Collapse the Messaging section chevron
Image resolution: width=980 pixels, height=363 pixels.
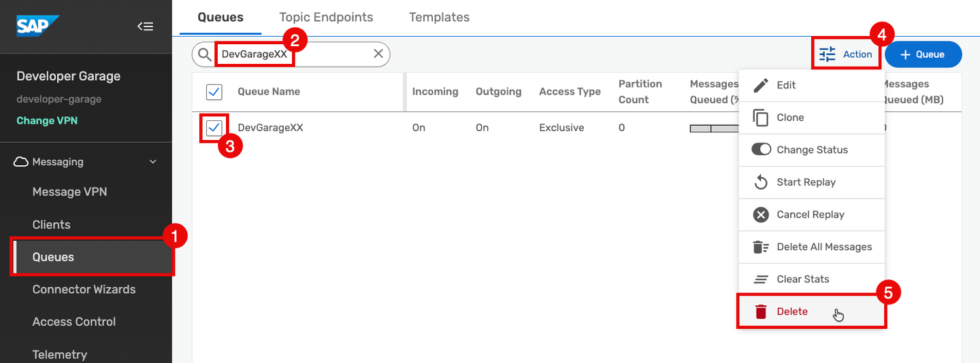(x=153, y=162)
